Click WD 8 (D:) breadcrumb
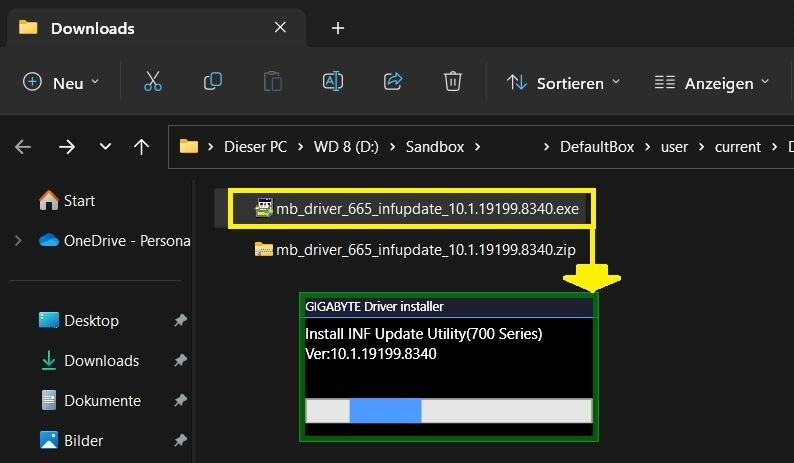Viewport: 794px width, 463px height. 346,147
